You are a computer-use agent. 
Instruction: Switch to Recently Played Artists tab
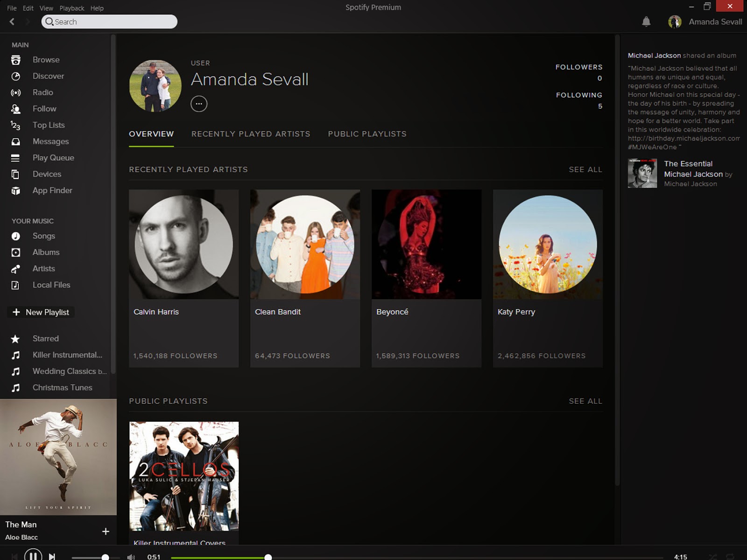coord(251,134)
